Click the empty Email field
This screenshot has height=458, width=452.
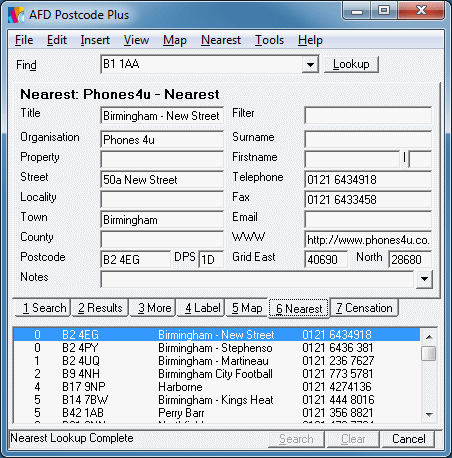368,220
